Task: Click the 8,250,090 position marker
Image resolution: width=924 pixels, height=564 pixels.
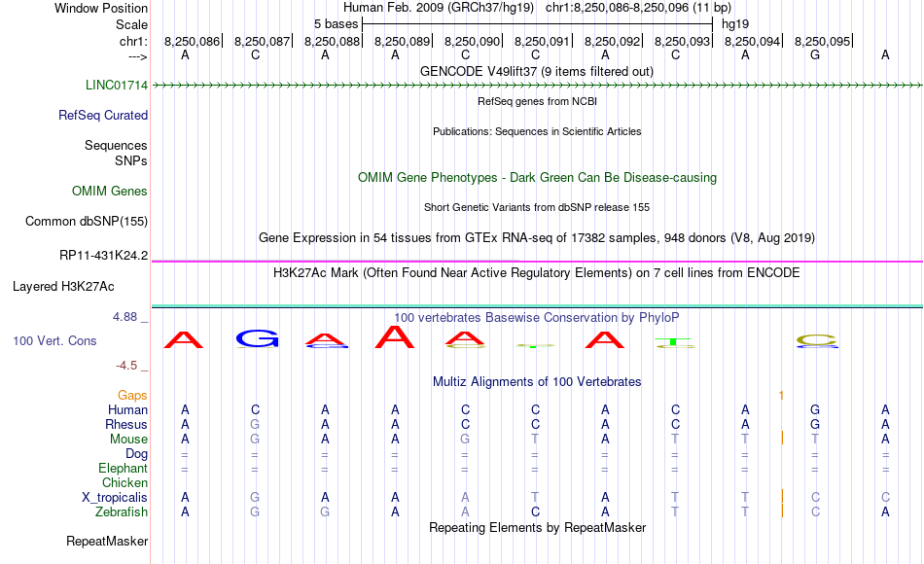Action: [472, 41]
